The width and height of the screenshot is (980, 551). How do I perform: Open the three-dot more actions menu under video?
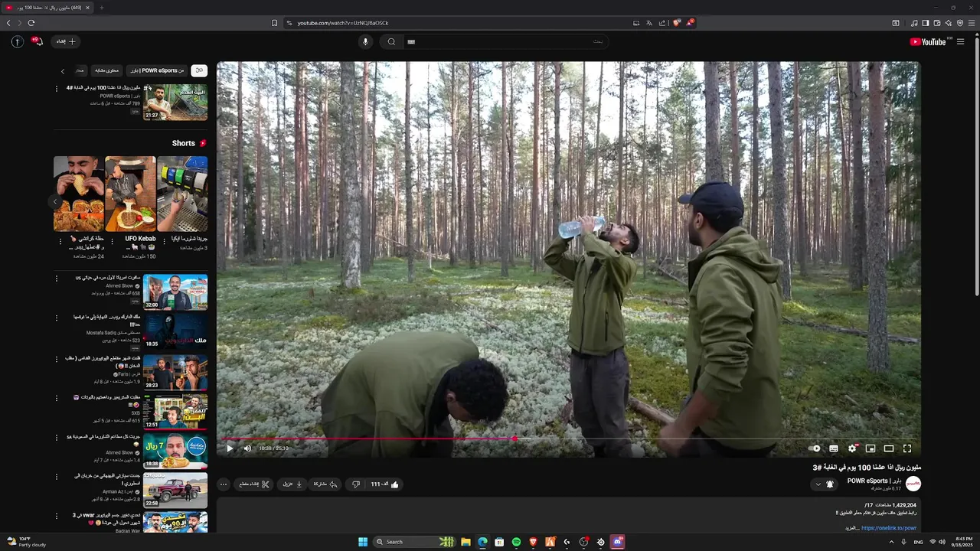[224, 484]
